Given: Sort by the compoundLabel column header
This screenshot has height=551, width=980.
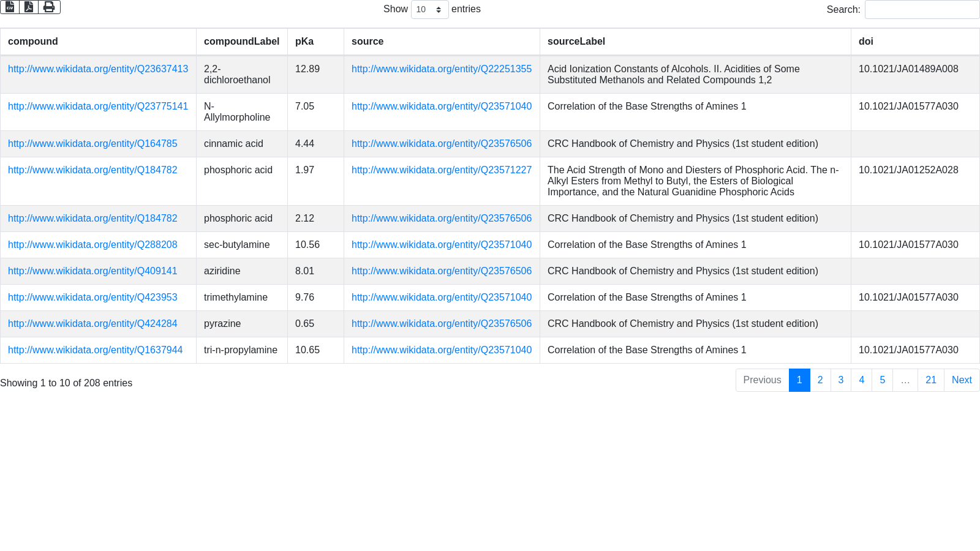Looking at the screenshot, I should click(x=241, y=42).
